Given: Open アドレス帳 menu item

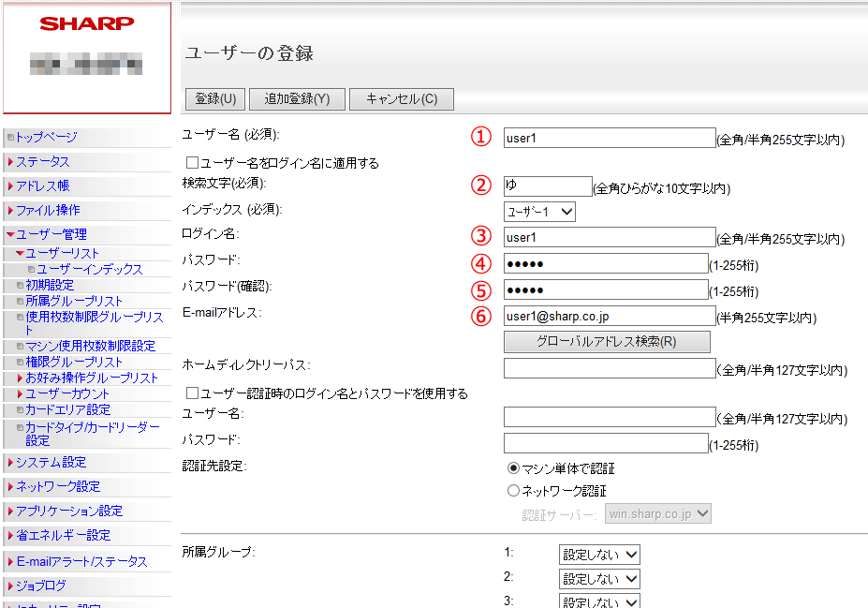Looking at the screenshot, I should [42, 186].
